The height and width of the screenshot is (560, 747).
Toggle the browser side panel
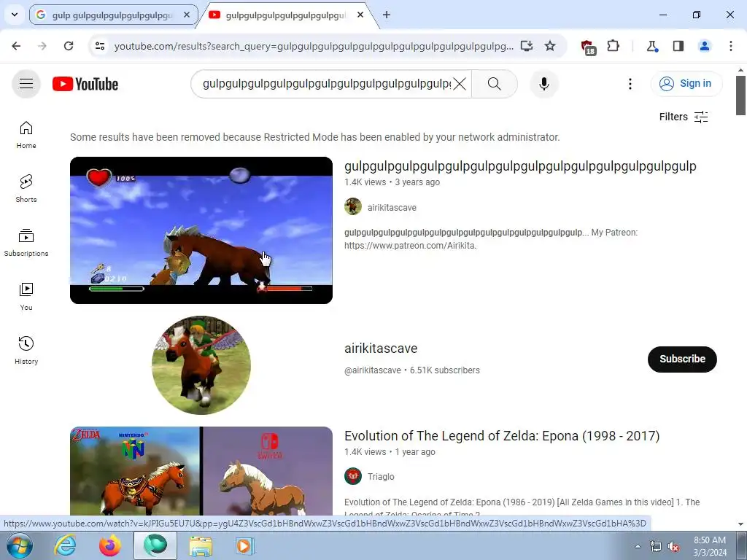tap(678, 46)
